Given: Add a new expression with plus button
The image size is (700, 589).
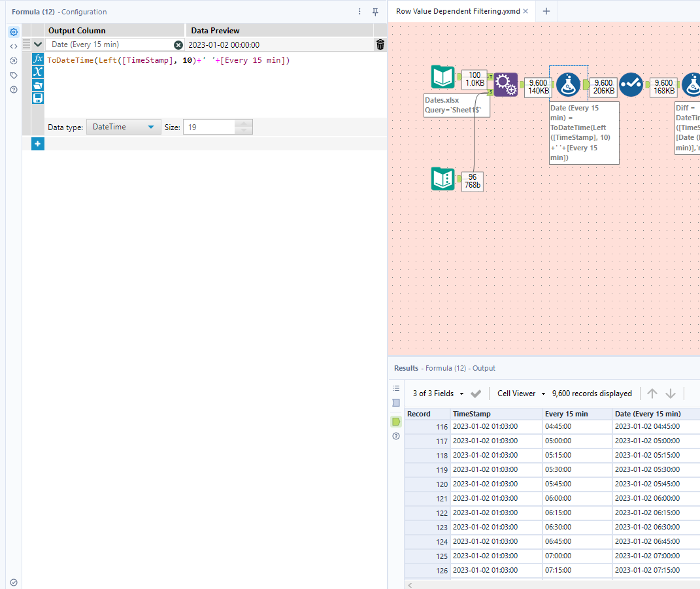Looking at the screenshot, I should tap(38, 144).
